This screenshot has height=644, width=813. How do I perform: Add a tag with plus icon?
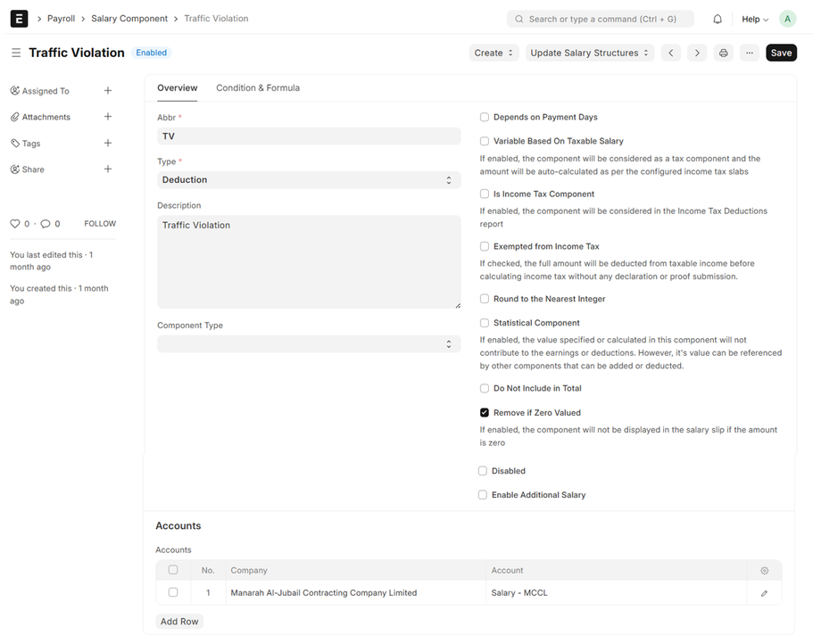[108, 143]
